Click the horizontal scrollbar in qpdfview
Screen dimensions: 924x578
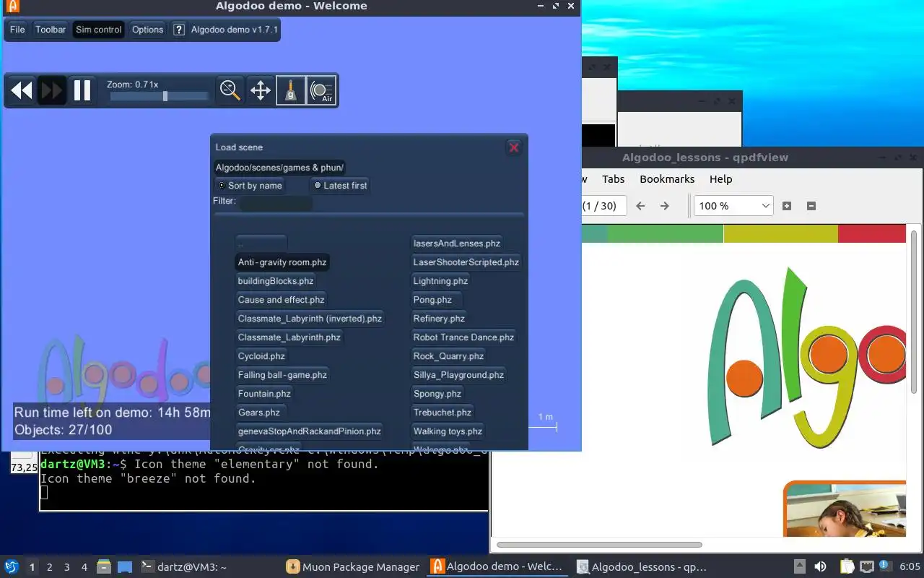point(599,545)
